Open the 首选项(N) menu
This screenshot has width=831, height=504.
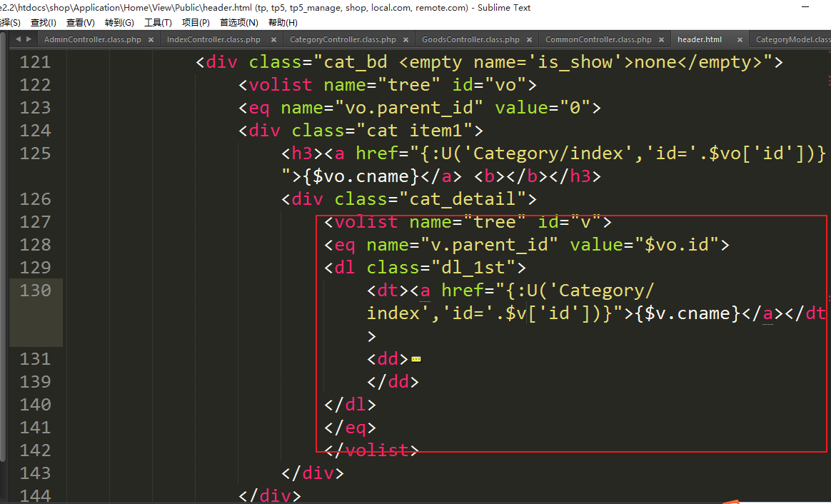238,23
